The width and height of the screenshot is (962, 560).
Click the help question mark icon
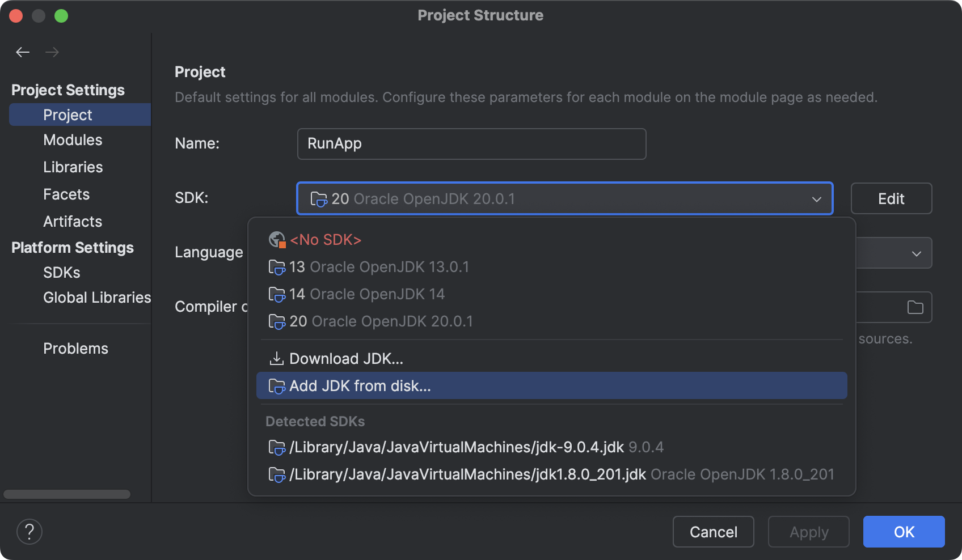tap(29, 532)
